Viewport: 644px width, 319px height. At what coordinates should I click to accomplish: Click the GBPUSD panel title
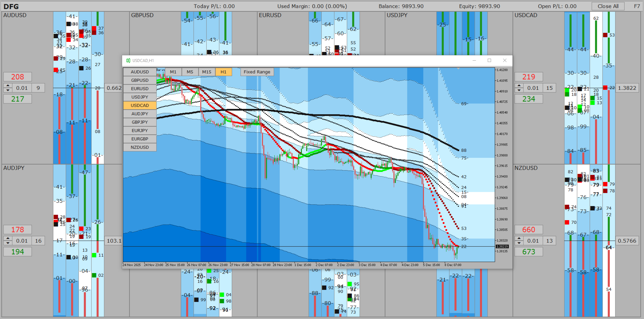click(142, 15)
